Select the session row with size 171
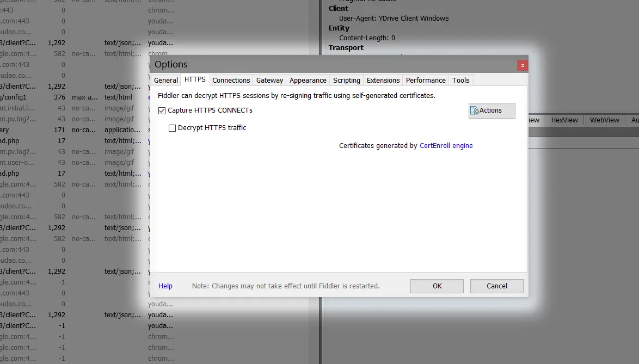This screenshot has width=639, height=364. [75, 130]
